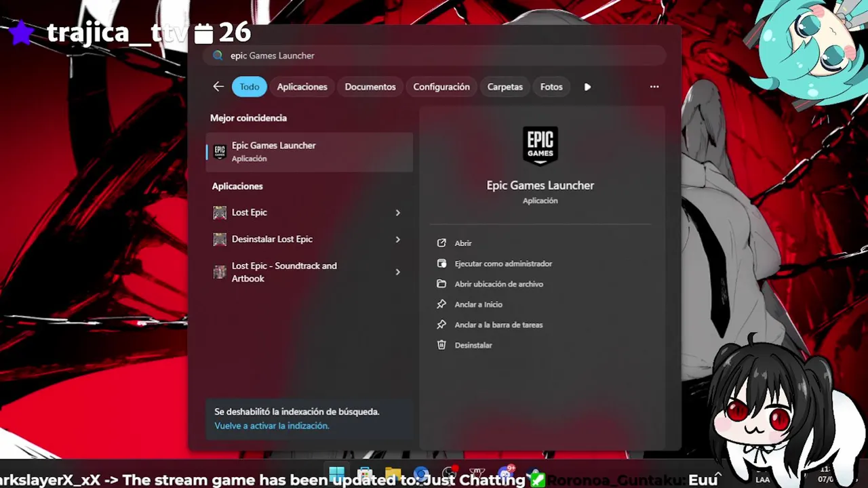Choose Anclar a la barra de tareas
This screenshot has width=868, height=488.
pyautogui.click(x=498, y=325)
